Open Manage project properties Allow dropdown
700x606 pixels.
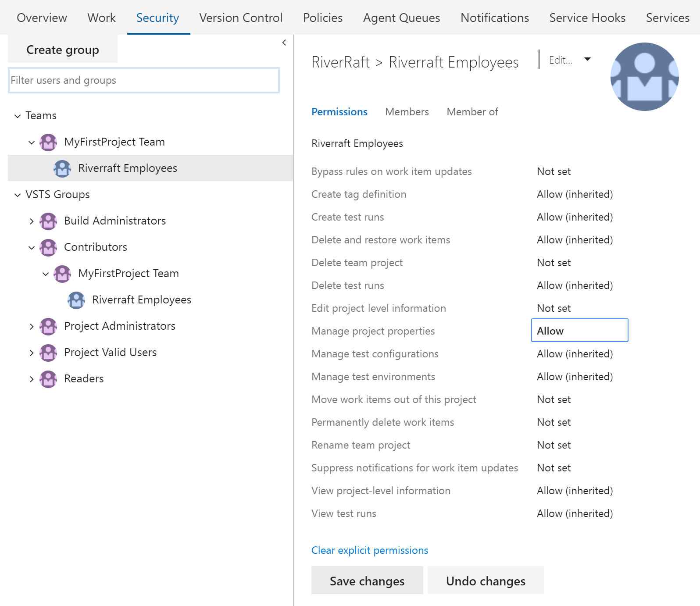[x=579, y=331]
